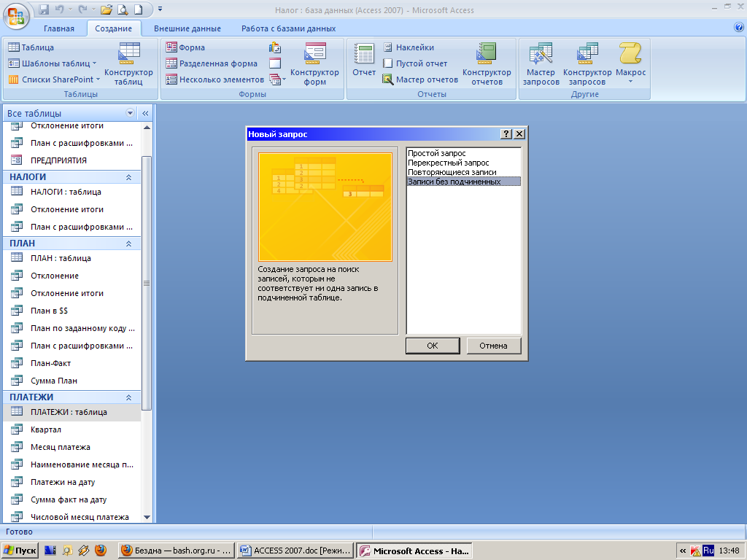Click the pivot chart form icon
Screen dimensions: 747x560
tap(275, 47)
